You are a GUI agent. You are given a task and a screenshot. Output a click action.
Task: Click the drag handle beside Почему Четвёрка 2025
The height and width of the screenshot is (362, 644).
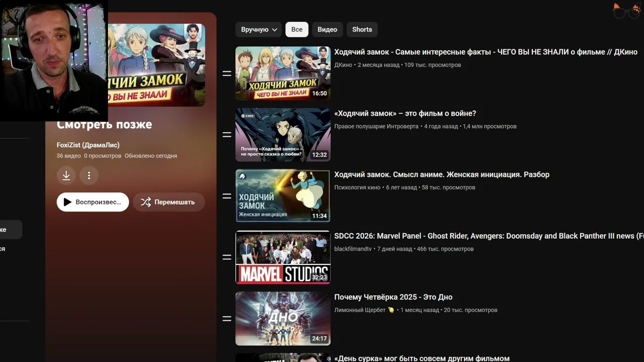(227, 318)
